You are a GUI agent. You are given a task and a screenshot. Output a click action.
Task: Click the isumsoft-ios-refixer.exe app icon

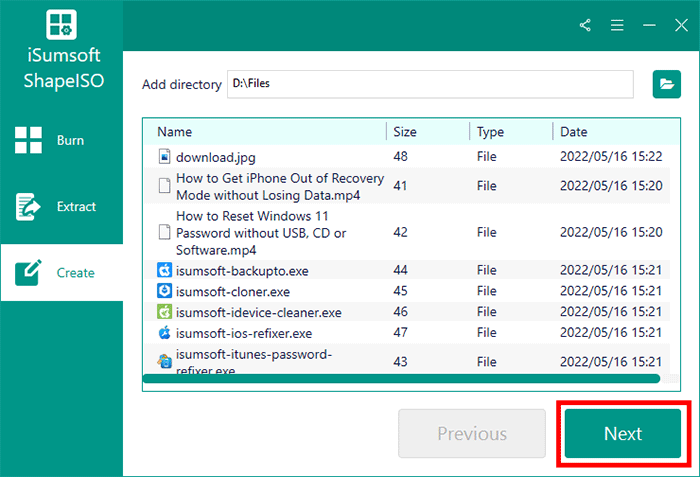[164, 333]
